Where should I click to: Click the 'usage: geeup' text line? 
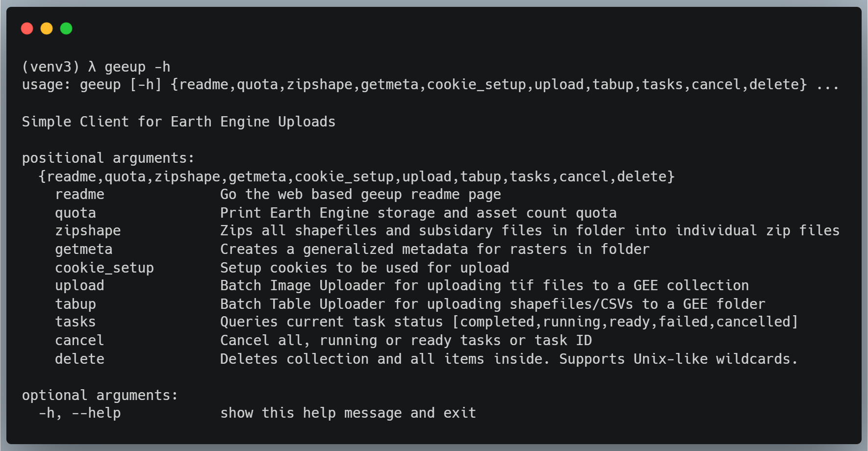click(431, 85)
